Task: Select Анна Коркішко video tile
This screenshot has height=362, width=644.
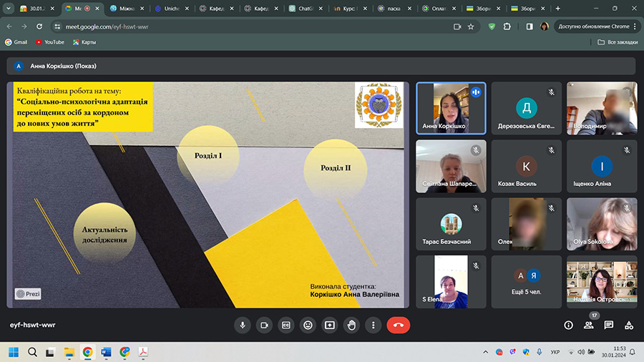Action: [x=451, y=107]
